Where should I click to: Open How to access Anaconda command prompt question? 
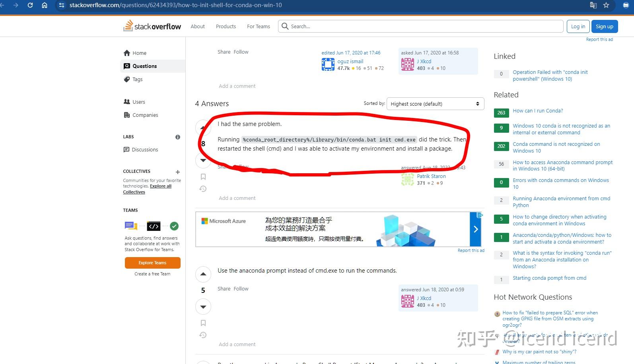click(562, 165)
